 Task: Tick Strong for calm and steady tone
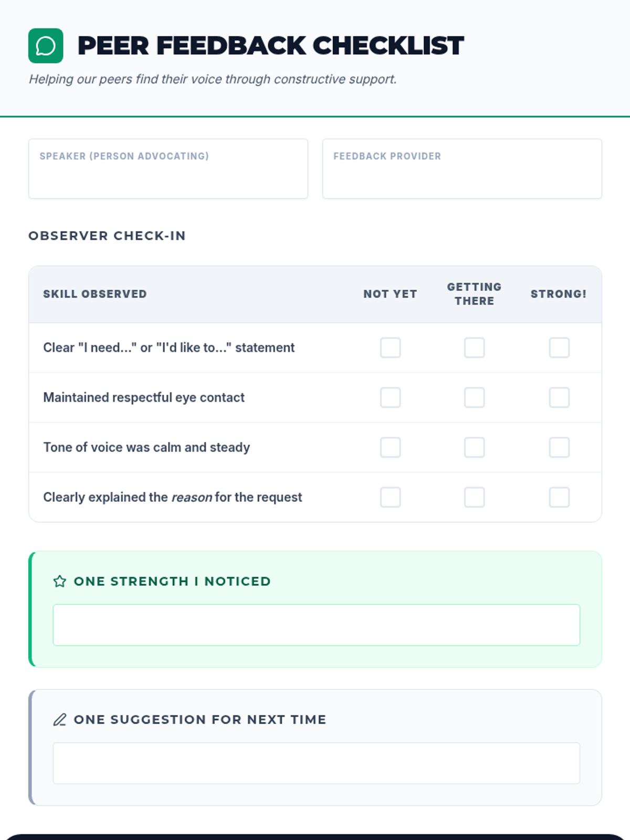pyautogui.click(x=559, y=447)
